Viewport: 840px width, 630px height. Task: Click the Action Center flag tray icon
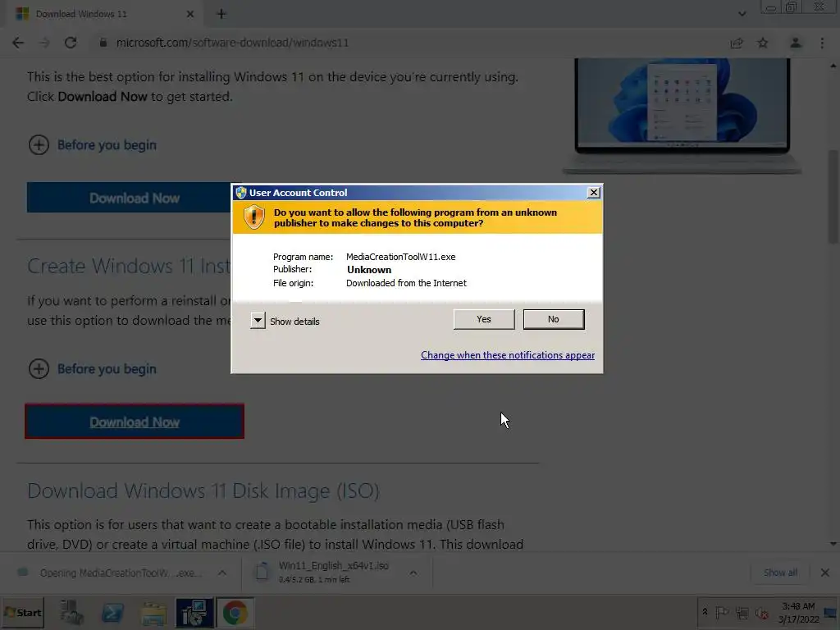[x=722, y=612]
